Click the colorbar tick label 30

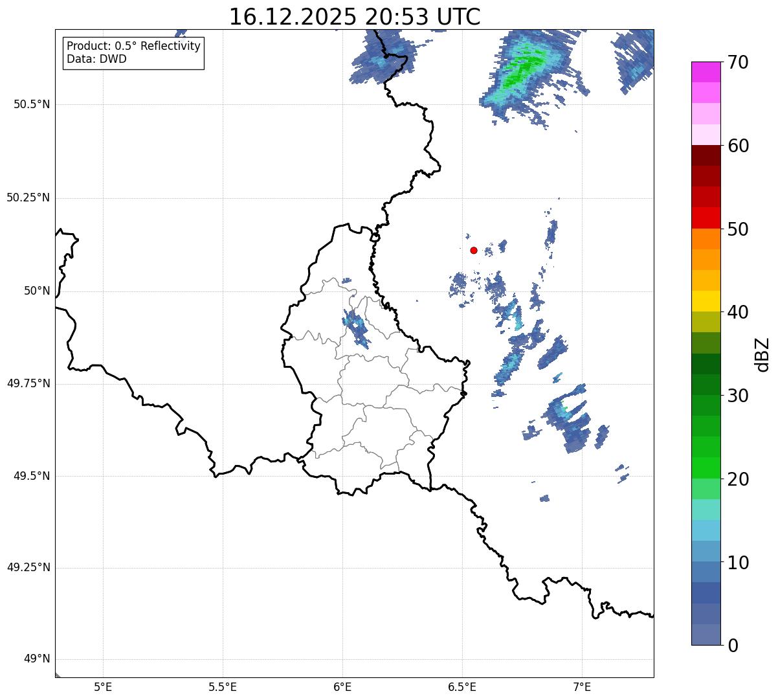[x=739, y=396]
